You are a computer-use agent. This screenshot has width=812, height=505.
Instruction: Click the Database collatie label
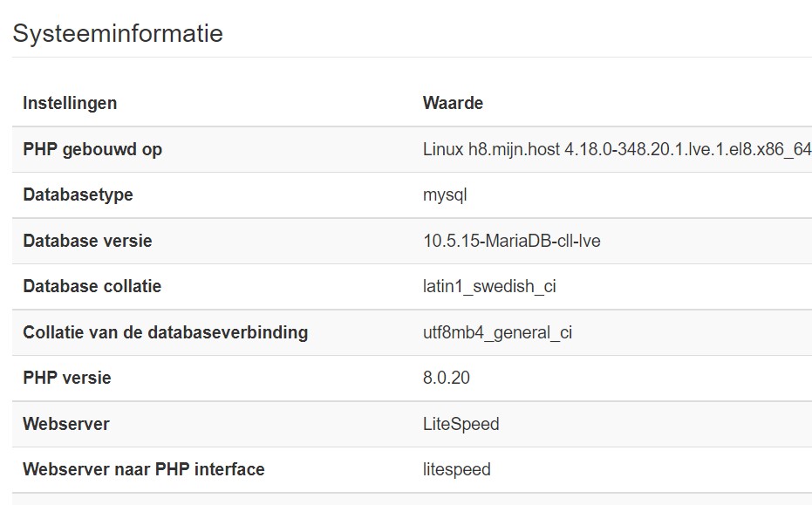92,286
